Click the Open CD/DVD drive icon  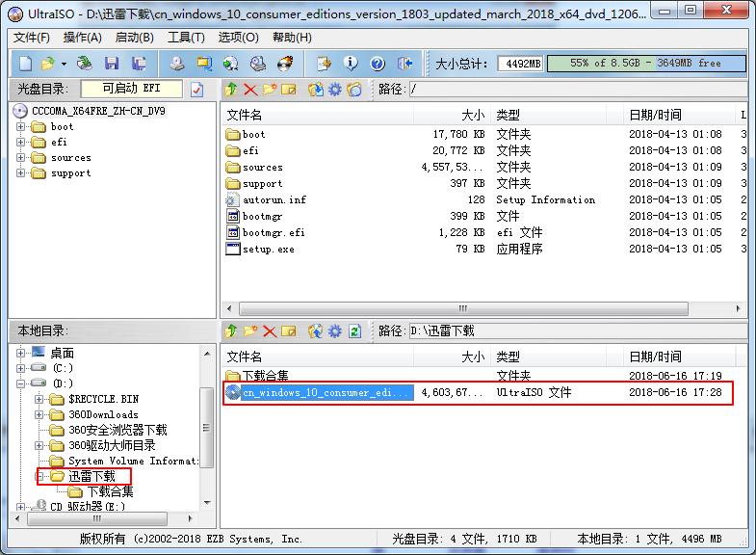pos(85,64)
